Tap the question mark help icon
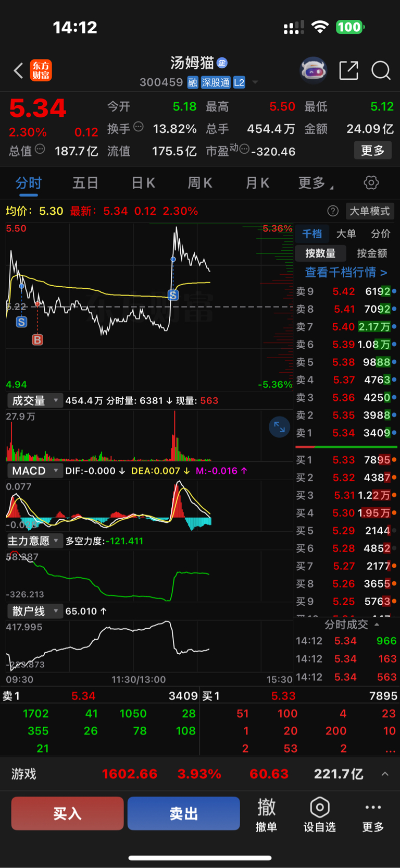The height and width of the screenshot is (868, 400). 333,211
